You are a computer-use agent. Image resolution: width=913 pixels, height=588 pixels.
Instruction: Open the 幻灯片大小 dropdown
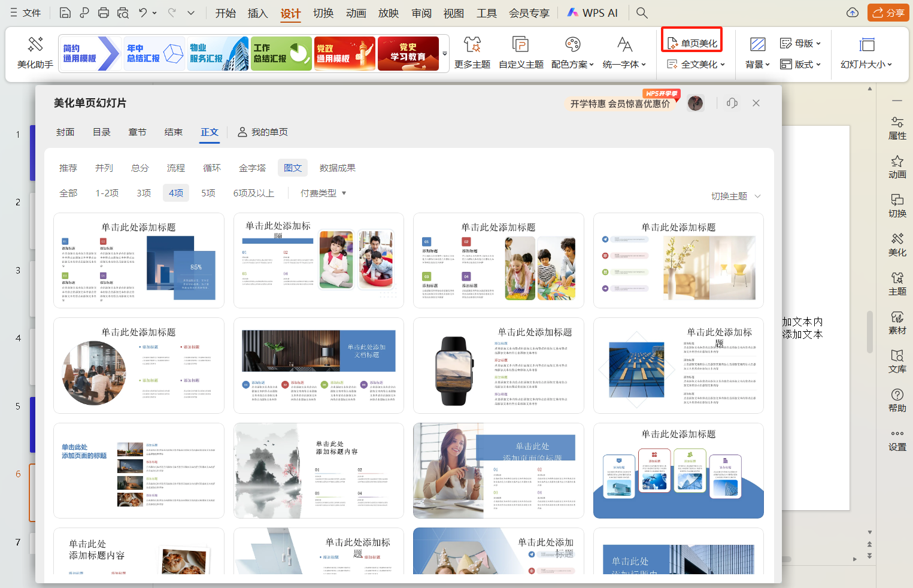(866, 53)
